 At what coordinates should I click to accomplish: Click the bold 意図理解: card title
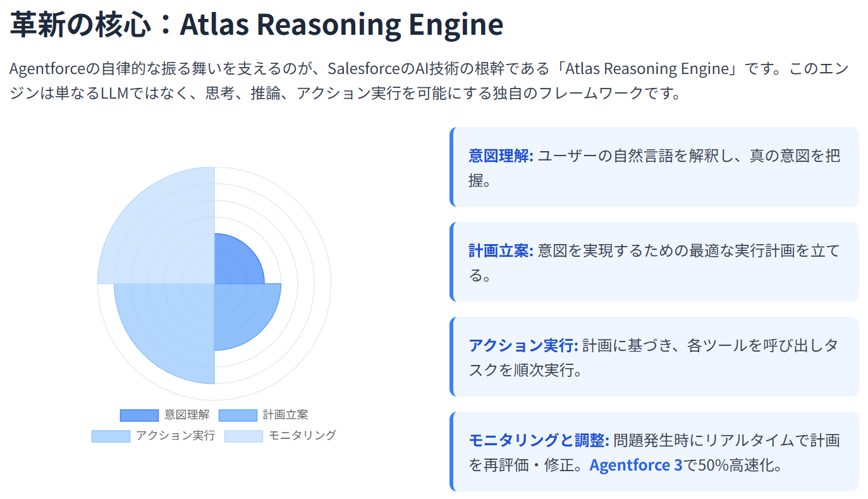[501, 156]
